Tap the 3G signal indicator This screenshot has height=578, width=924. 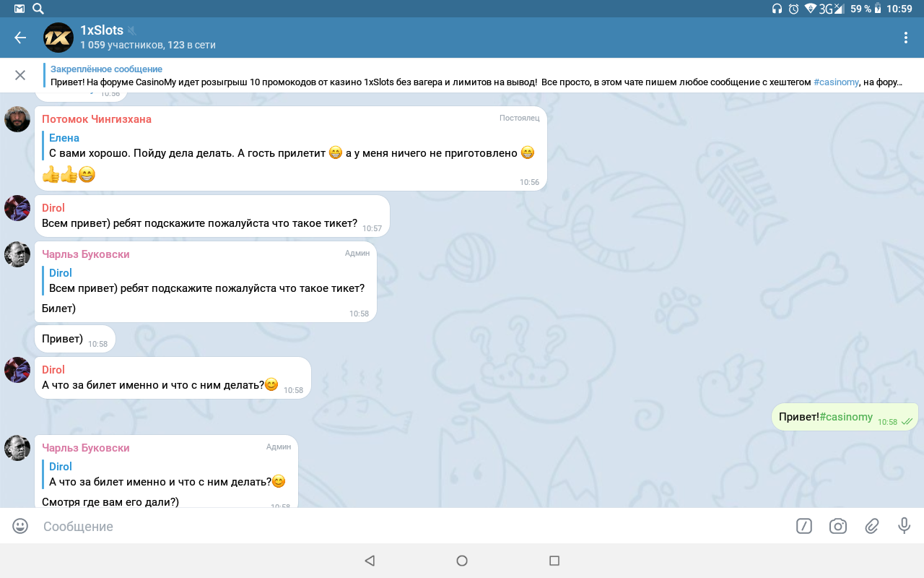click(832, 9)
